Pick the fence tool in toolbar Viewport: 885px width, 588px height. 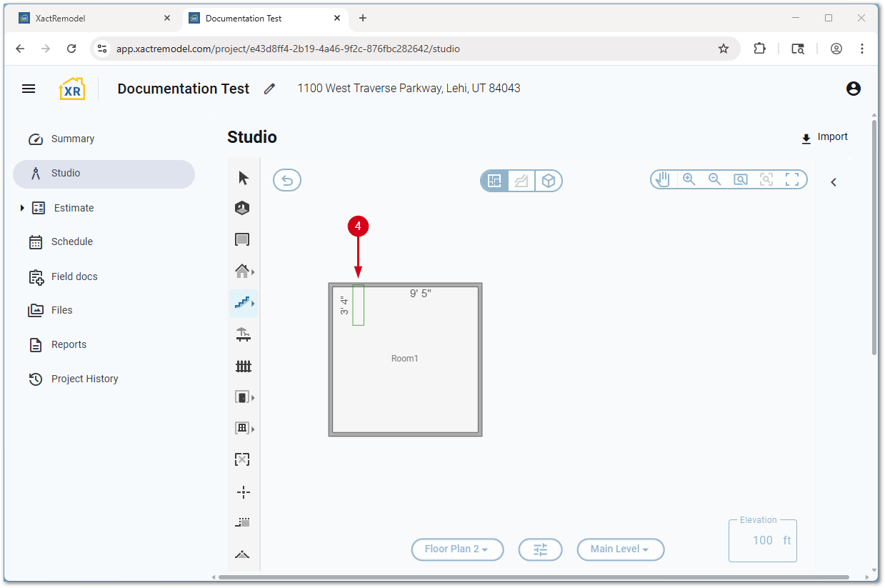point(244,367)
